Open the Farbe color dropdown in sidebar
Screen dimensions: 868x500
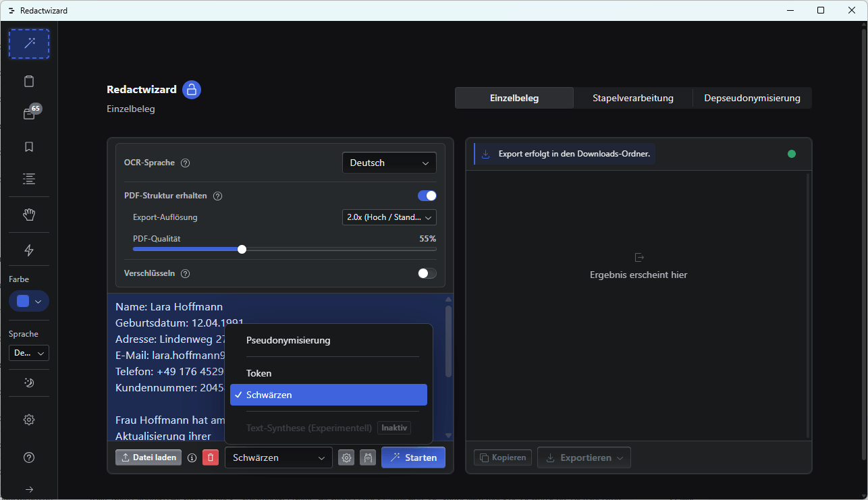pos(29,301)
